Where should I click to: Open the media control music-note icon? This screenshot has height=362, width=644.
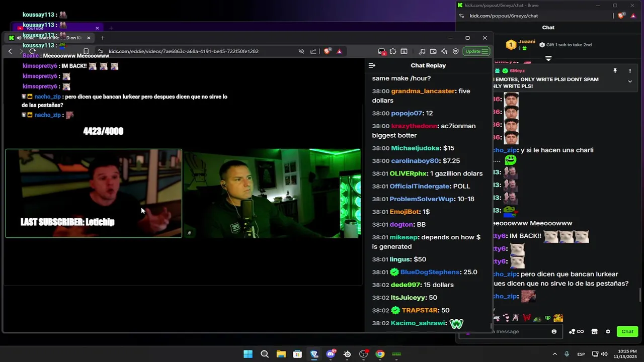(x=422, y=51)
